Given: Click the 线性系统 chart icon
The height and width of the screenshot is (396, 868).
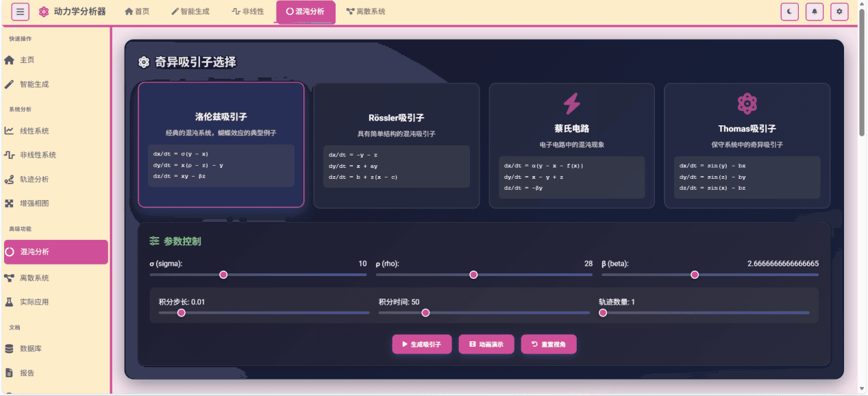Looking at the screenshot, I should coord(9,131).
